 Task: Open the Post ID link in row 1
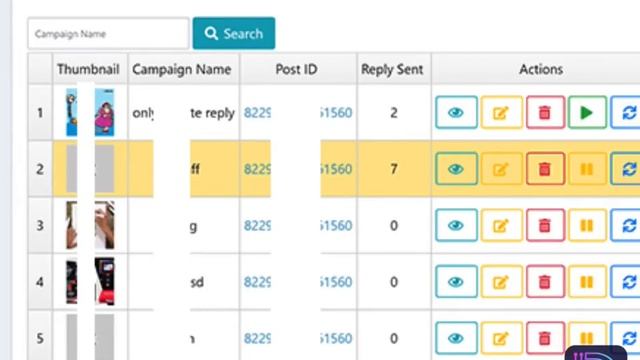click(298, 113)
